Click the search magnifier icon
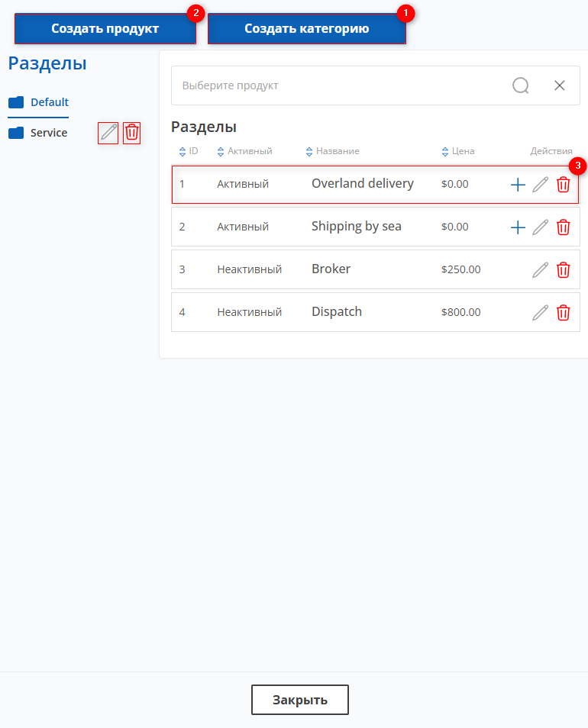This screenshot has width=588, height=728. click(x=521, y=85)
